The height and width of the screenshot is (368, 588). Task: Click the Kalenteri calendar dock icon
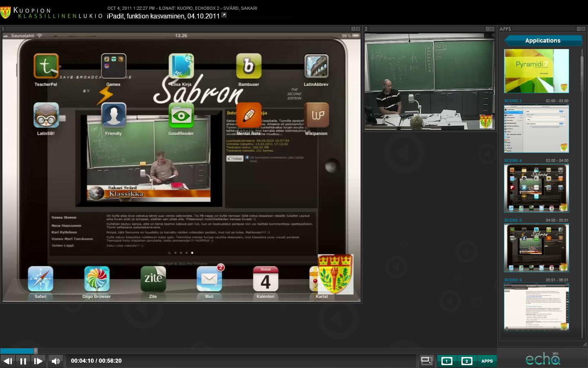[x=266, y=279]
